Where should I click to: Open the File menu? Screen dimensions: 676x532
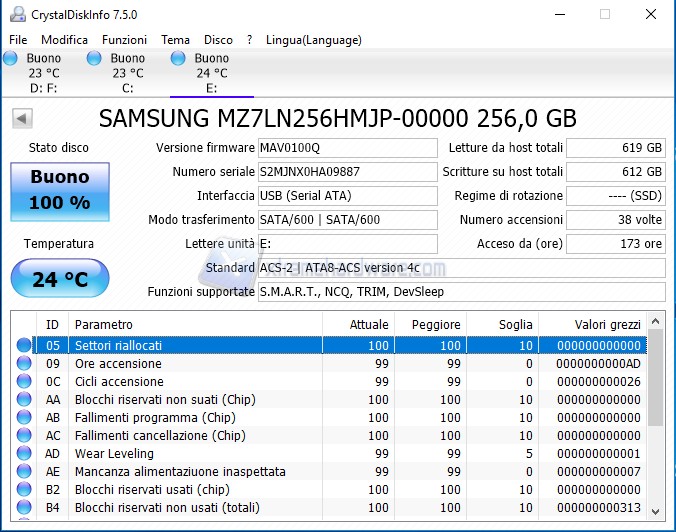[18, 40]
